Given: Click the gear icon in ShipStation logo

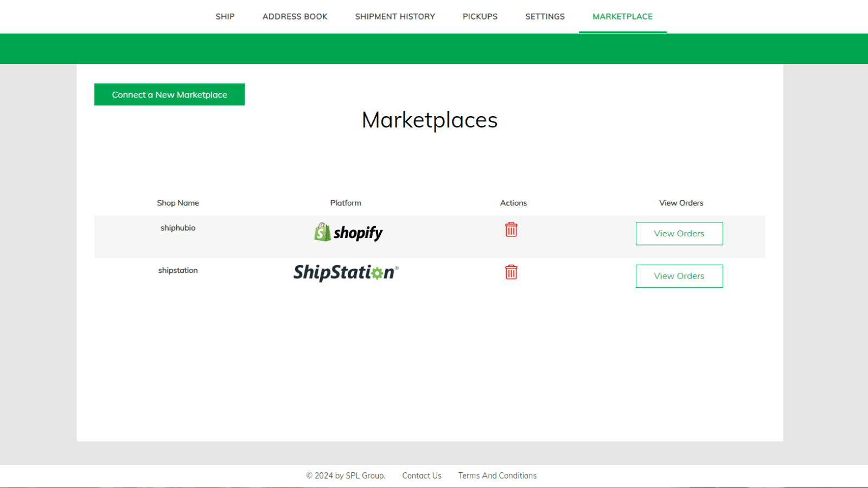Looking at the screenshot, I should [x=376, y=274].
